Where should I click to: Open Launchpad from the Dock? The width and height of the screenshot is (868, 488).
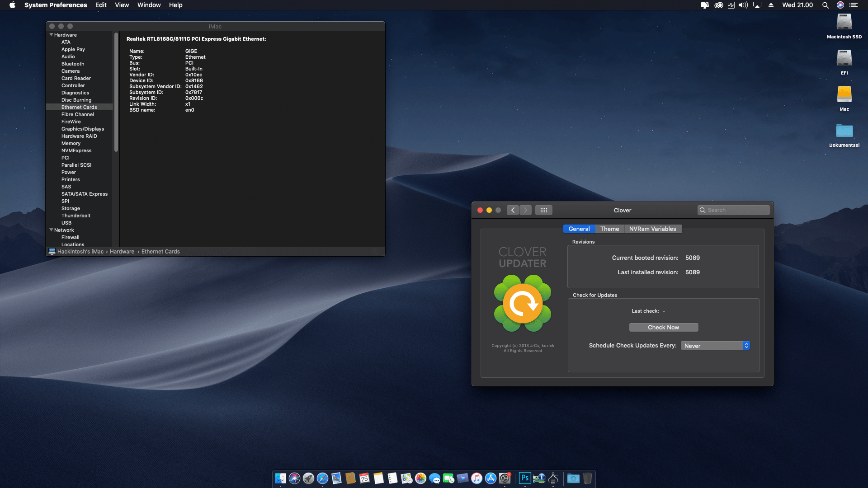coord(309,478)
